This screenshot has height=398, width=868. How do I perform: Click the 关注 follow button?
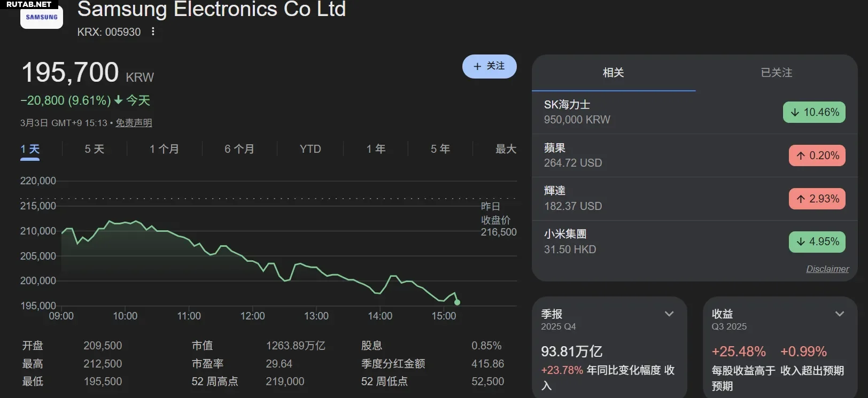click(489, 66)
